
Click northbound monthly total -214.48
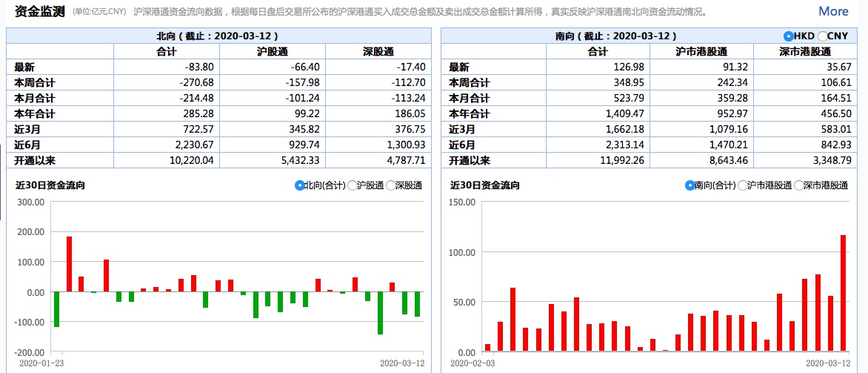(196, 98)
